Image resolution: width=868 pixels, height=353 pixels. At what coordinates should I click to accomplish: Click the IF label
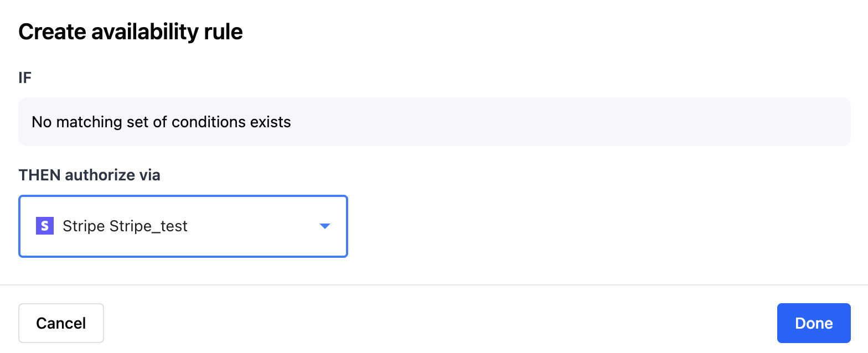[25, 78]
